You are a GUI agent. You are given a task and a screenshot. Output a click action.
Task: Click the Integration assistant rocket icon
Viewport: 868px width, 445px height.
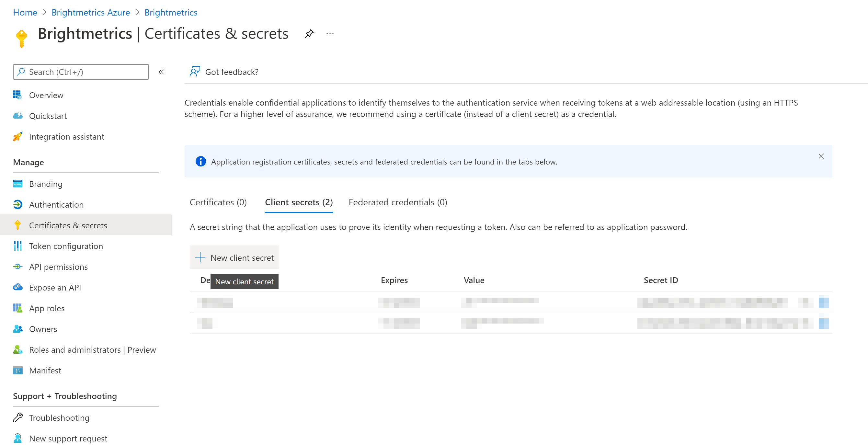point(17,136)
